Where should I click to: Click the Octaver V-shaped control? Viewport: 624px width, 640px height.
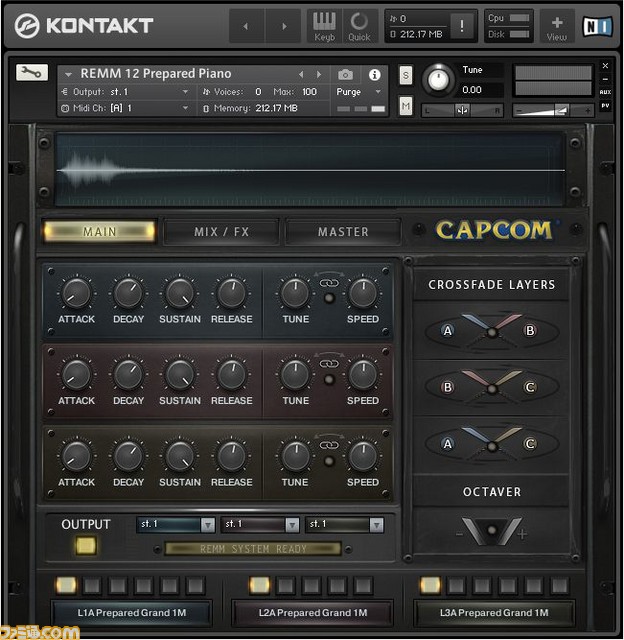point(491,531)
